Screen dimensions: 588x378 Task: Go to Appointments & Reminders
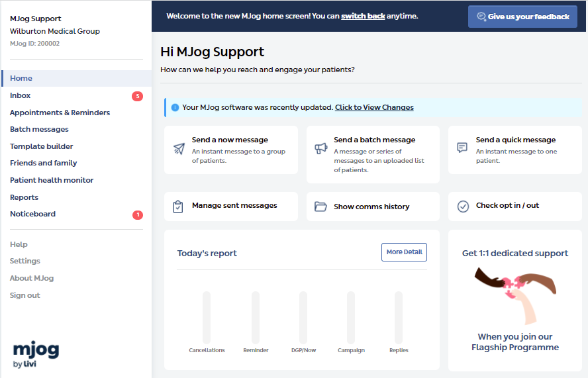(x=60, y=113)
